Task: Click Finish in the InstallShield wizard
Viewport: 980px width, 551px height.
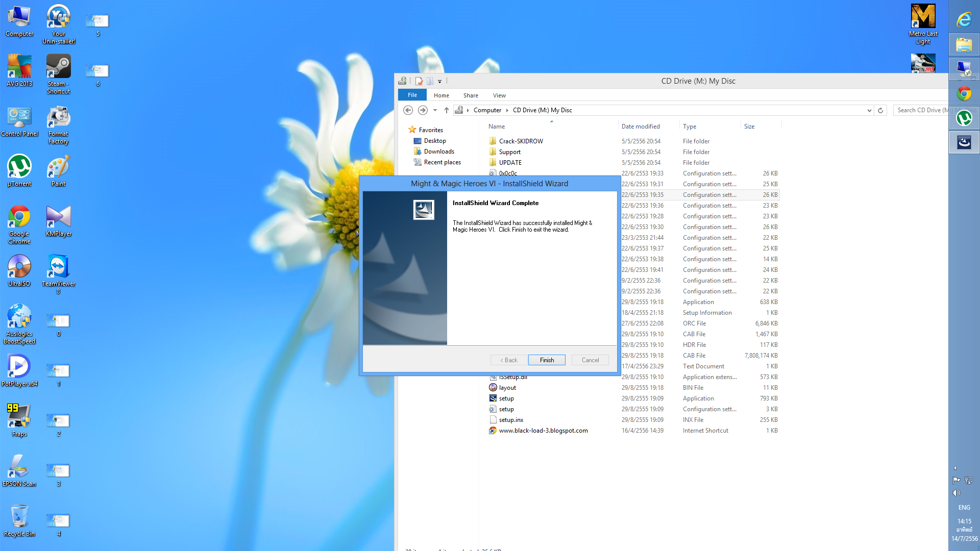Action: click(x=547, y=360)
